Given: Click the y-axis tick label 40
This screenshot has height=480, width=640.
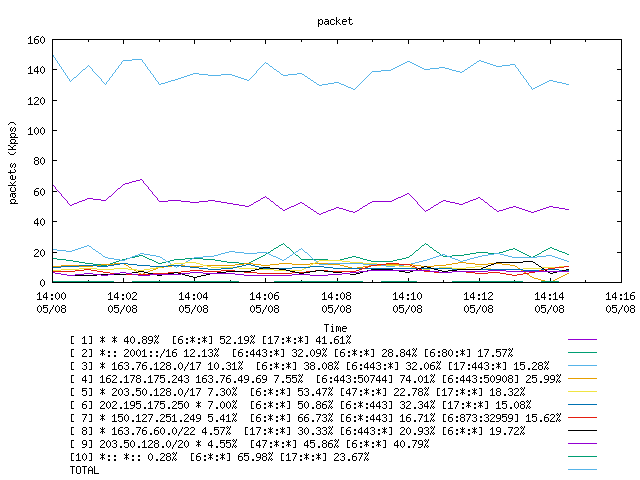Looking at the screenshot, I should click(39, 222).
